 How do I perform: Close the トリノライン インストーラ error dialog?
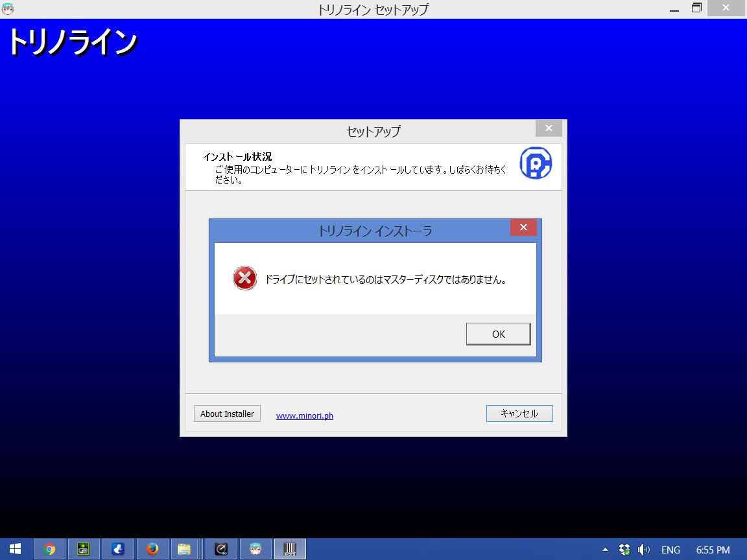523,227
